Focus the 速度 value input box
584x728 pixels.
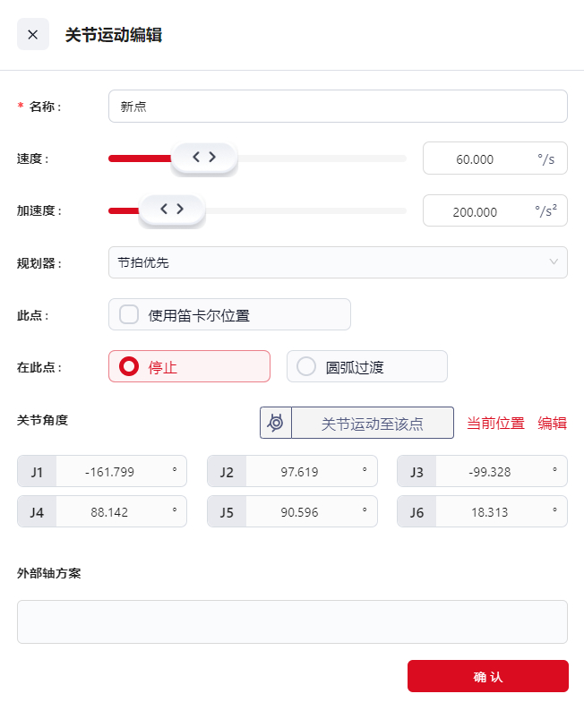coord(476,158)
